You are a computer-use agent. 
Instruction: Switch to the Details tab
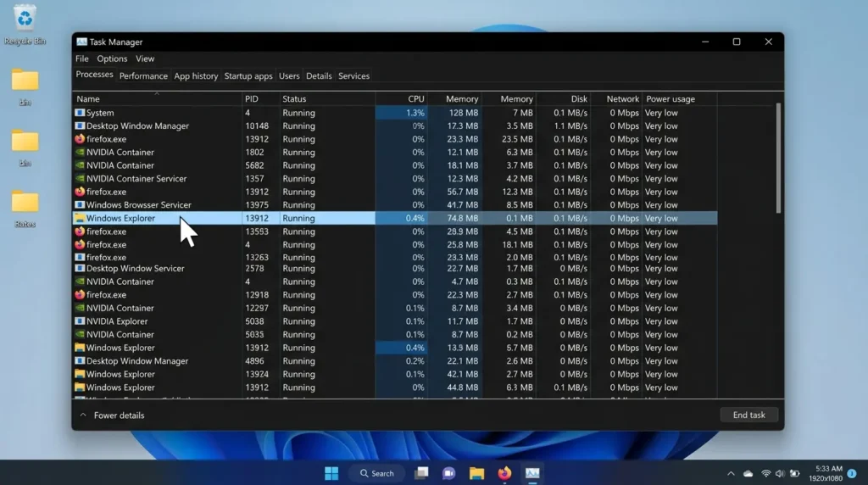click(319, 76)
